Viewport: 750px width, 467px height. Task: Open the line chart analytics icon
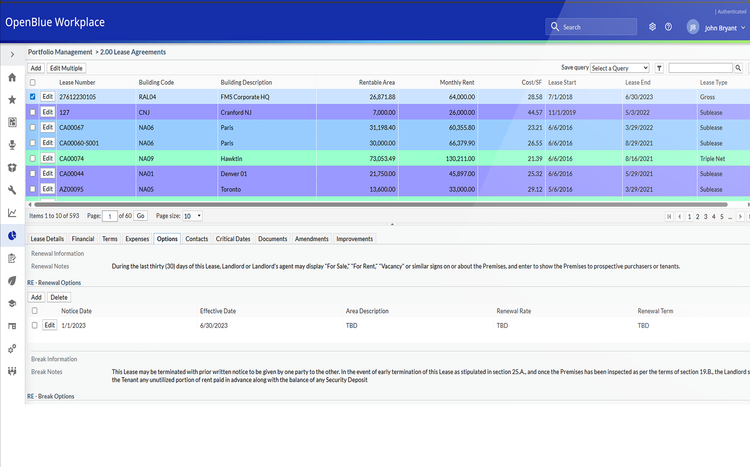click(x=12, y=212)
